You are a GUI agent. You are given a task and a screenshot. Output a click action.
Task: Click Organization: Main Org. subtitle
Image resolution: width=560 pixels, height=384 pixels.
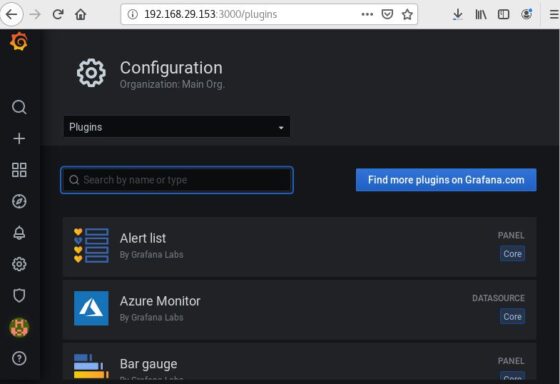coord(172,84)
